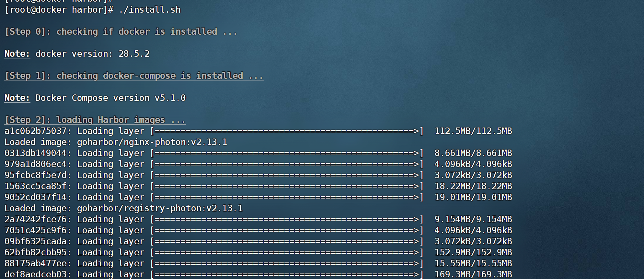This screenshot has height=279, width=644.
Task: Click the 18.22MB/18.22MB size value
Action: click(473, 186)
